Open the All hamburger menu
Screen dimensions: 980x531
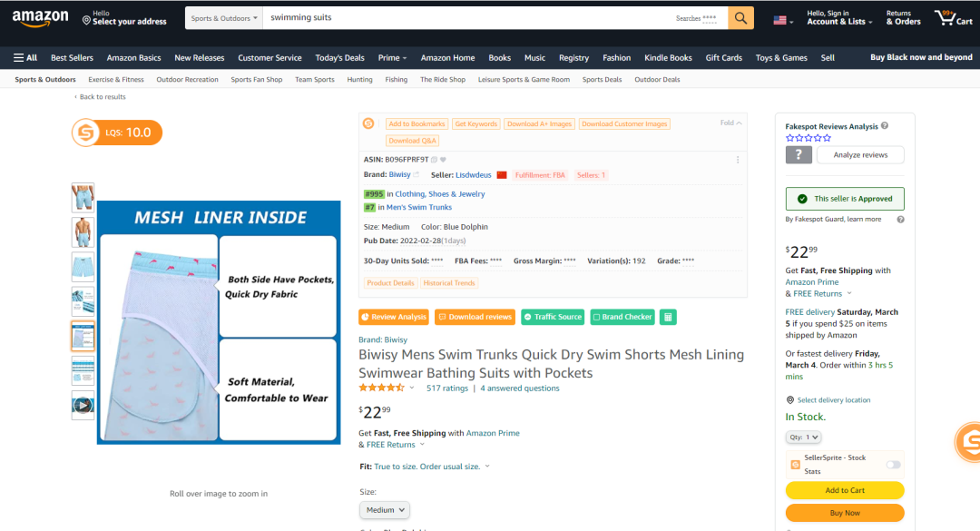(x=25, y=57)
